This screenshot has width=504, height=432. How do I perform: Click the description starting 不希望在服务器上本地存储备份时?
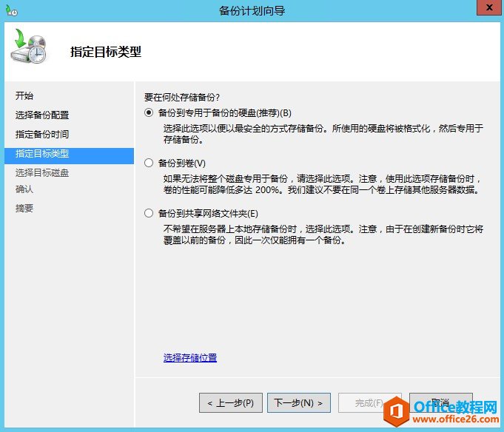coord(323,234)
